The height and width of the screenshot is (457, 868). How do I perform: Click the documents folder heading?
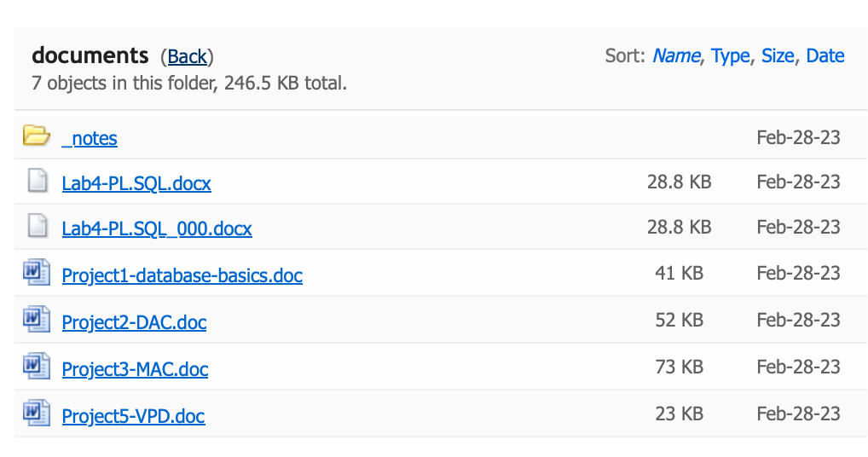tap(90, 55)
